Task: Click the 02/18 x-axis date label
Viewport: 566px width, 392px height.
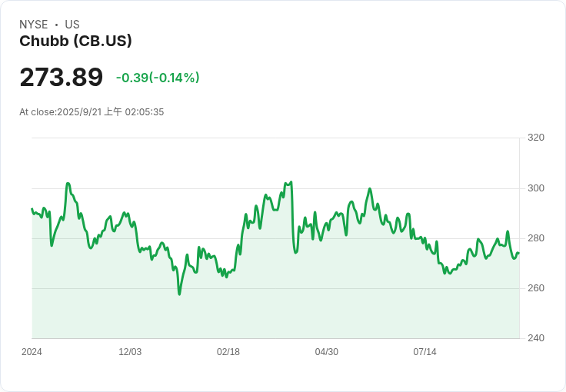Action: pyautogui.click(x=228, y=352)
